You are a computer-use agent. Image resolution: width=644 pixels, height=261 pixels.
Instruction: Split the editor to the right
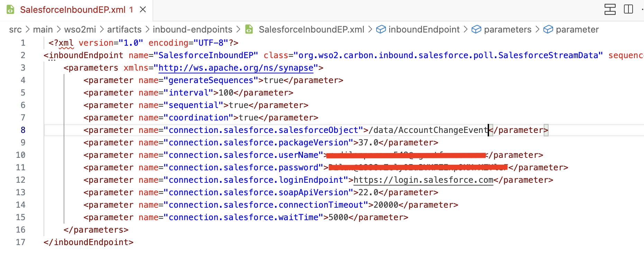[628, 9]
